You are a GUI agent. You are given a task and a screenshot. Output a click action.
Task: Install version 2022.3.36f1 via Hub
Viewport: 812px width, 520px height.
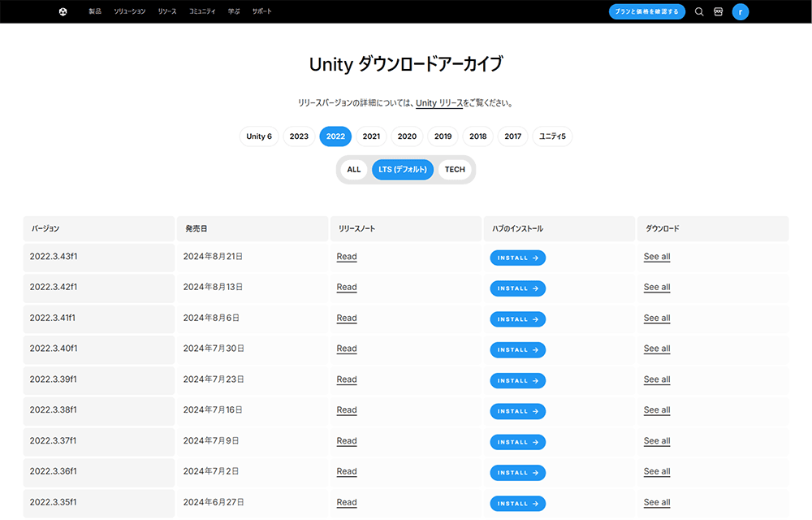(518, 473)
